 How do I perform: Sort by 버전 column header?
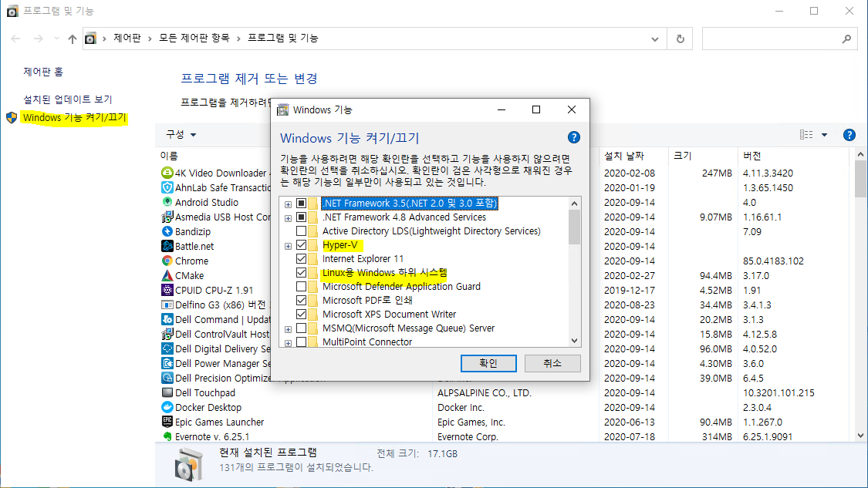point(751,156)
